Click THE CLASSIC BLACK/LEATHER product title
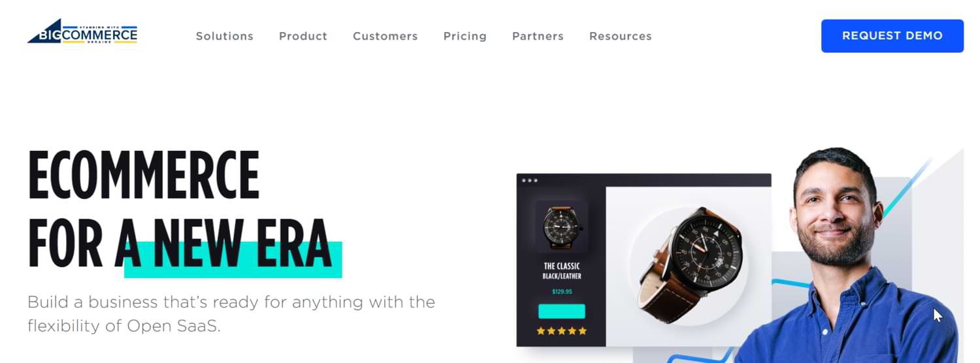The height and width of the screenshot is (363, 980). coord(562,271)
